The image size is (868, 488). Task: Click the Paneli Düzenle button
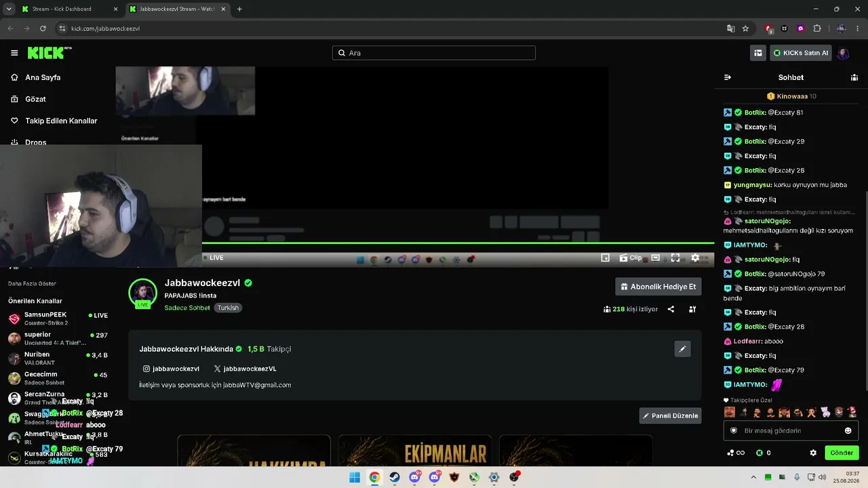670,415
